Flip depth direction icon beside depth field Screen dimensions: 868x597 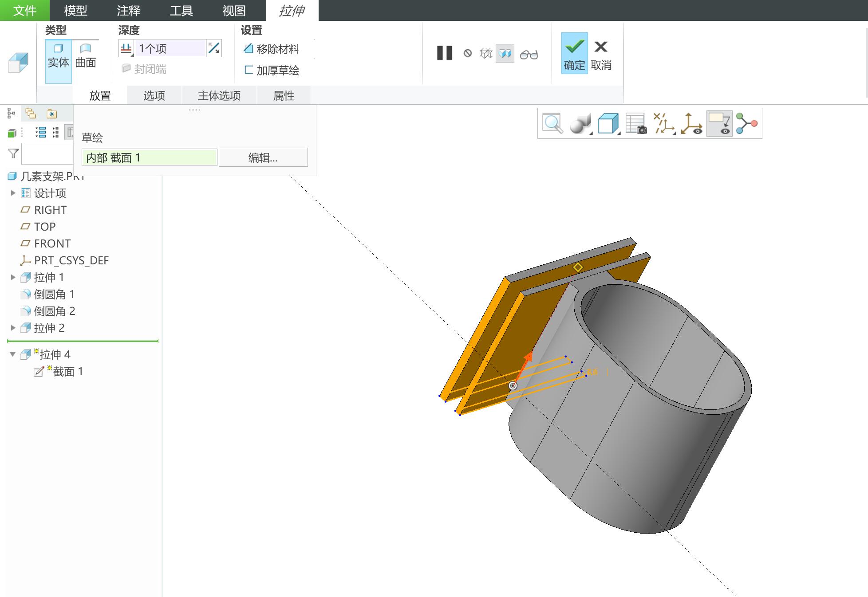click(214, 48)
